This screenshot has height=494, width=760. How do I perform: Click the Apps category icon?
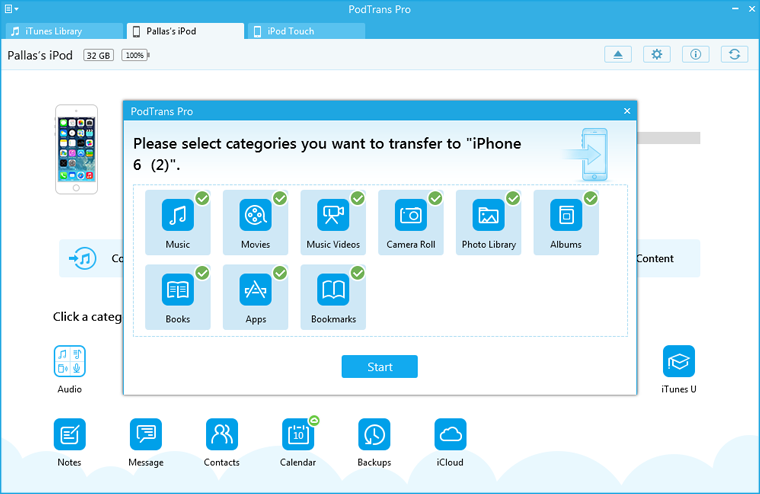click(255, 290)
